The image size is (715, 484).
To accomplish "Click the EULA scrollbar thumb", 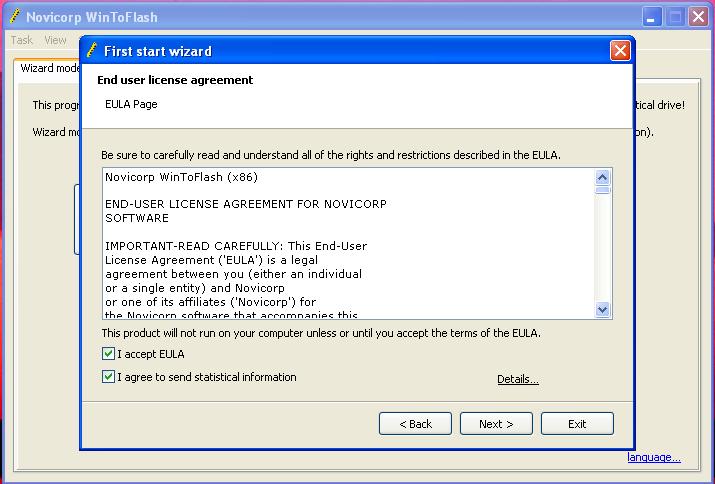I will (602, 190).
